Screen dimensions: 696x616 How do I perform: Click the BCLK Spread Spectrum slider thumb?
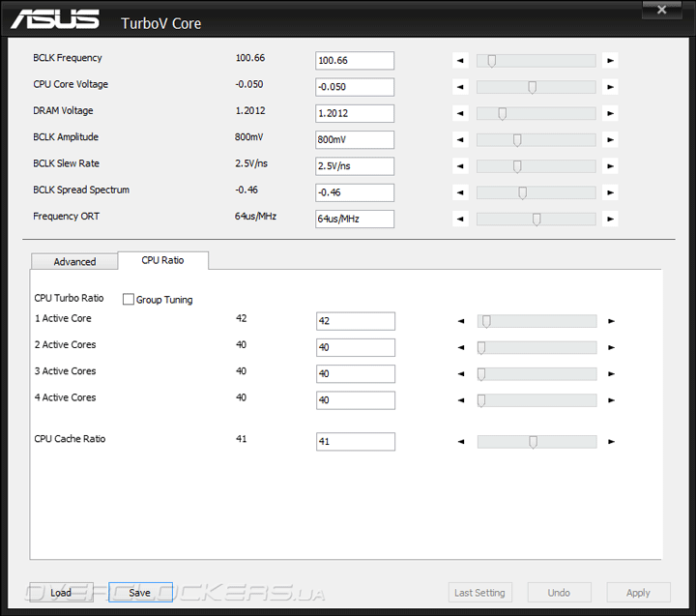pyautogui.click(x=522, y=193)
